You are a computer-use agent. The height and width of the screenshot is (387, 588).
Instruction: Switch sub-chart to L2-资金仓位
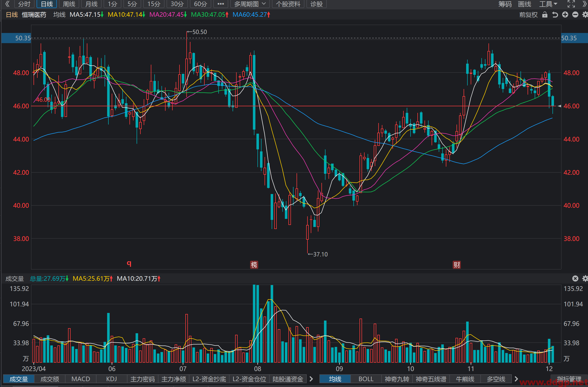(249, 379)
